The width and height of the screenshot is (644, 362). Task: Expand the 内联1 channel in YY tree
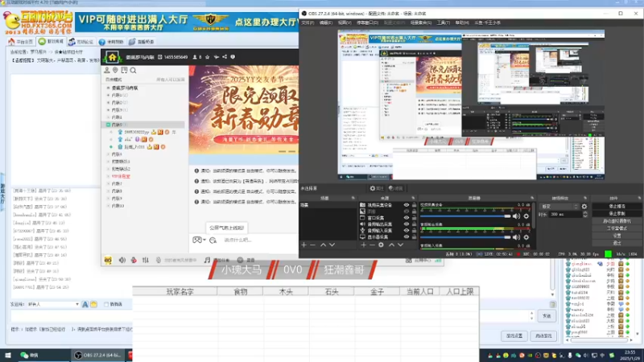pos(109,95)
